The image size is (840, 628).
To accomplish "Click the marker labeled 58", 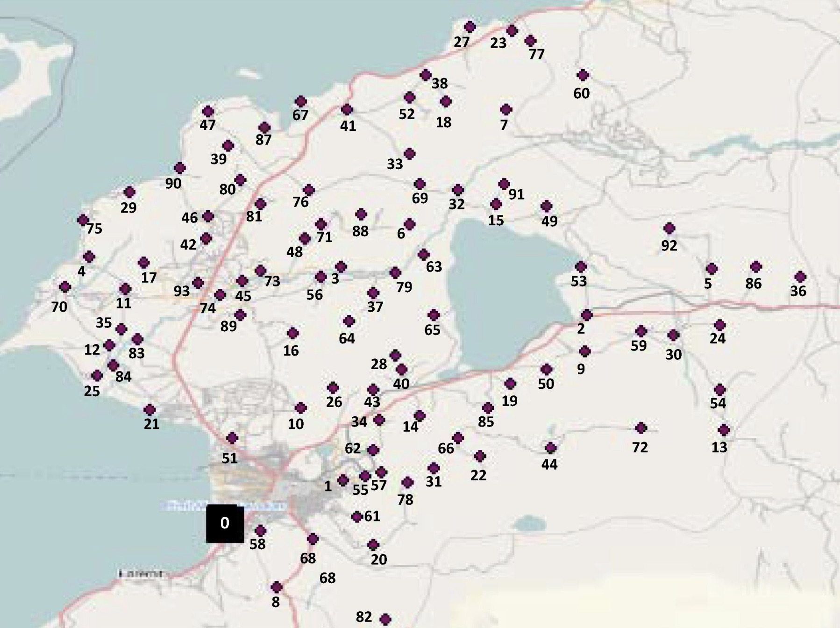I will click(x=260, y=531).
